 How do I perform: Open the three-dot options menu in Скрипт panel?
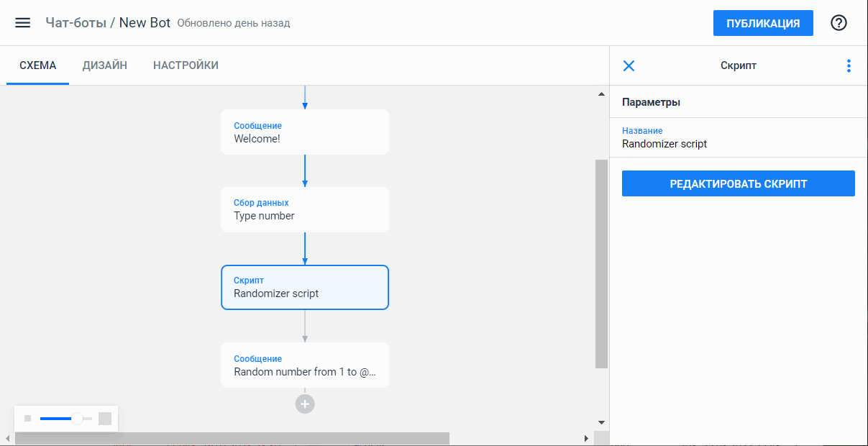[x=849, y=66]
